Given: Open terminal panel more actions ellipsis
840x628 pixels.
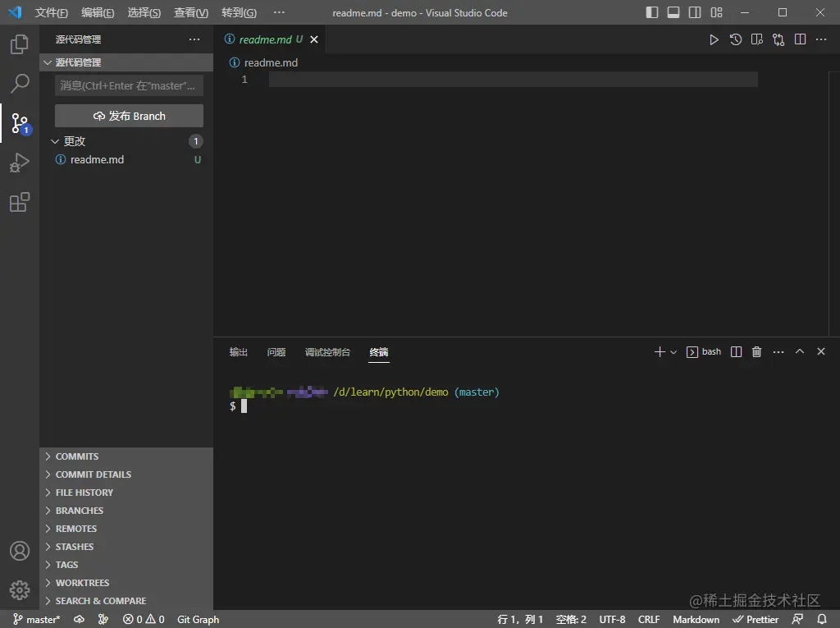Looking at the screenshot, I should pos(778,352).
